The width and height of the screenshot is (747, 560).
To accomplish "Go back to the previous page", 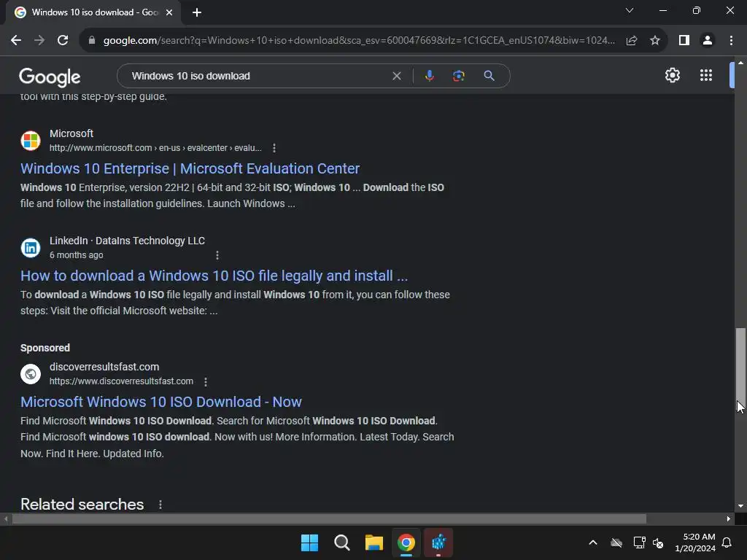I will point(16,41).
